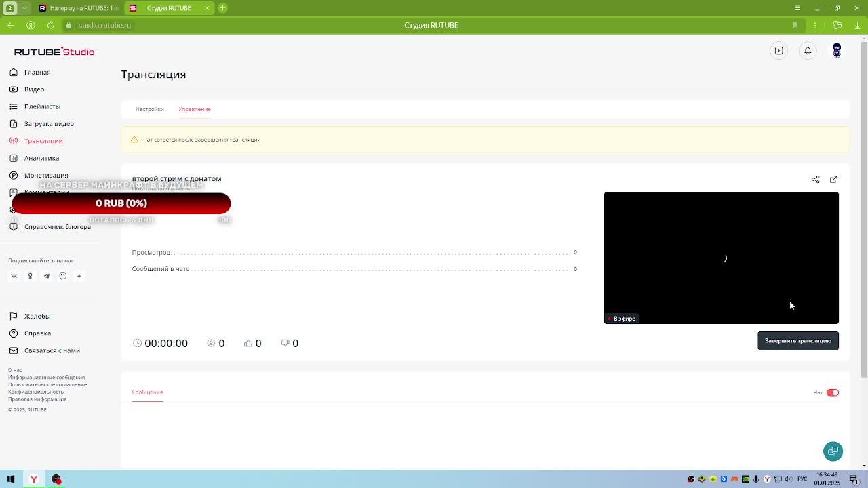868x488 pixels.
Task: Open the Аналитика chart icon
Action: (x=13, y=158)
